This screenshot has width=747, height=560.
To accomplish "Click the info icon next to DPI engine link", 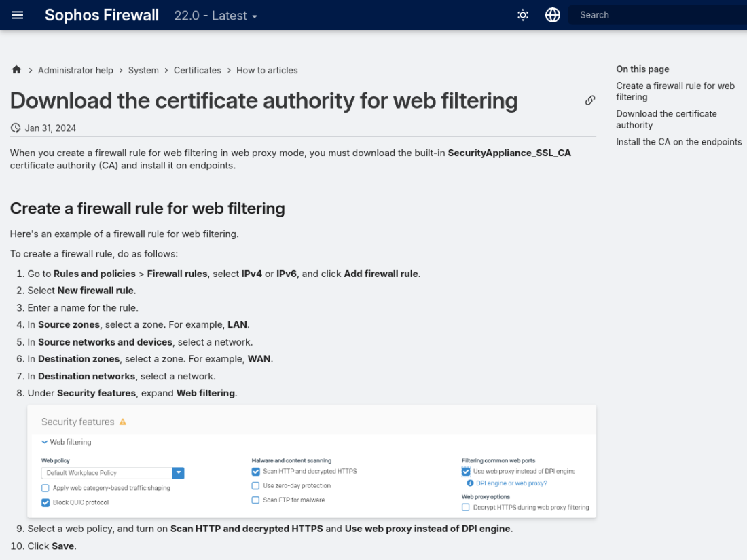I will click(x=470, y=483).
